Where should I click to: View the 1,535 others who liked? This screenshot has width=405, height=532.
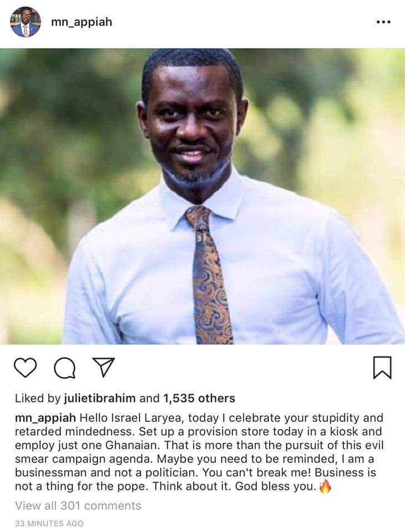[199, 398]
